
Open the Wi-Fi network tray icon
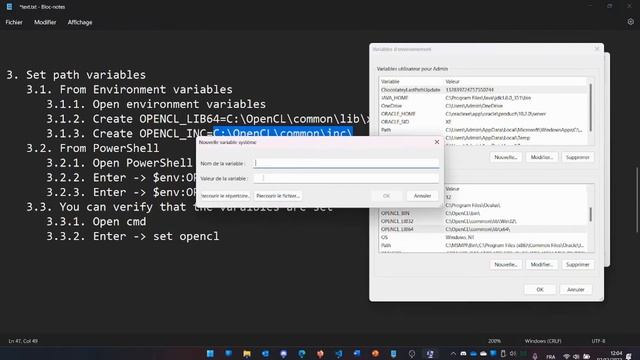tap(567, 356)
